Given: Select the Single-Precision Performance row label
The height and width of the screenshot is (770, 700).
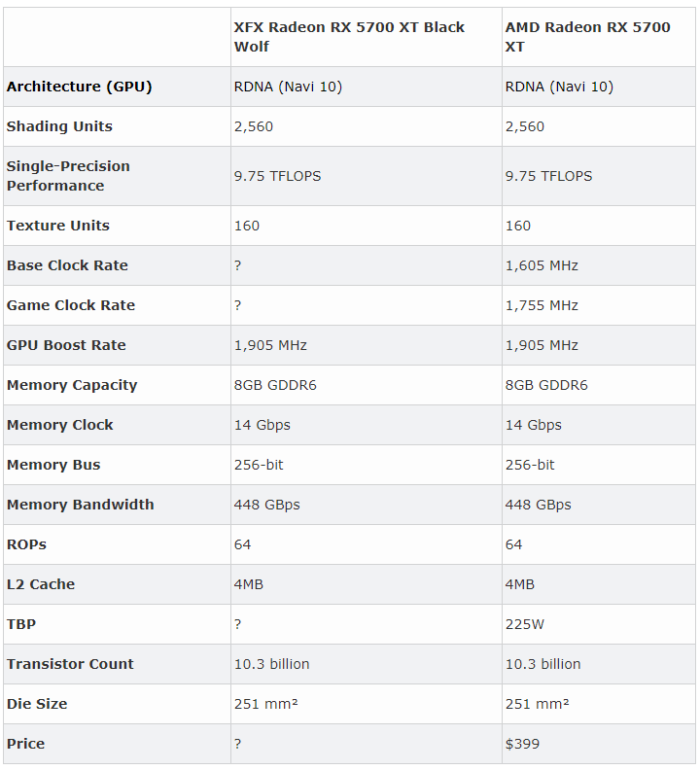Looking at the screenshot, I should tap(68, 176).
